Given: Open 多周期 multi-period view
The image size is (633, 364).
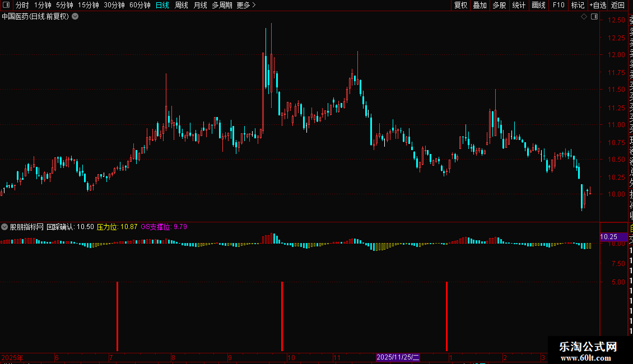Looking at the screenshot, I should 222,5.
